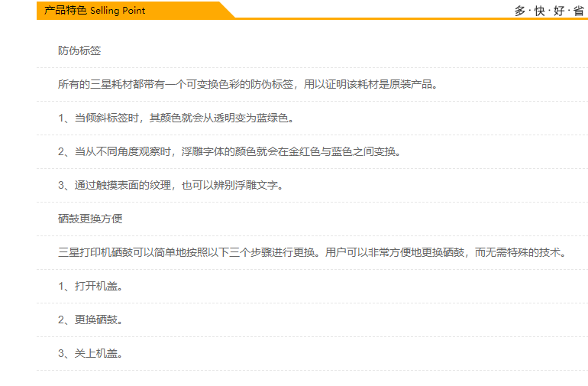Click the line 所有的三星耗材都带有一个可变换色彩的防伪标签

248,84
